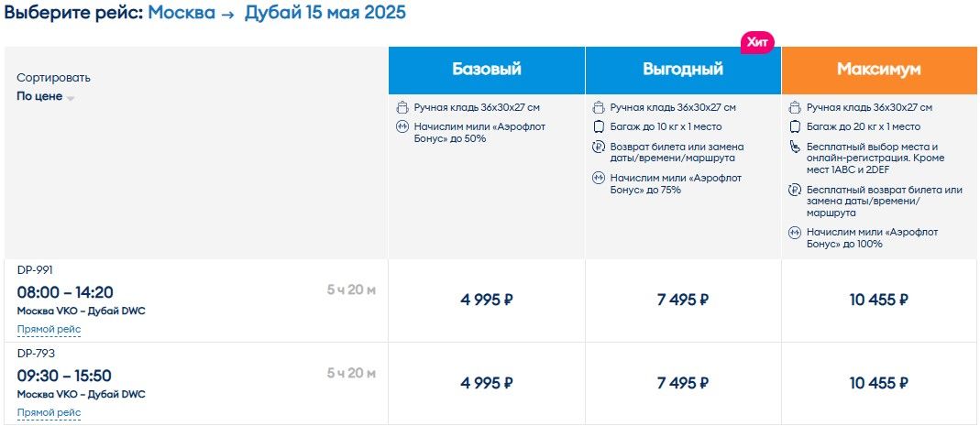The image size is (980, 426).
Task: Click the seat selection icon under Максимум
Action: coord(795,147)
